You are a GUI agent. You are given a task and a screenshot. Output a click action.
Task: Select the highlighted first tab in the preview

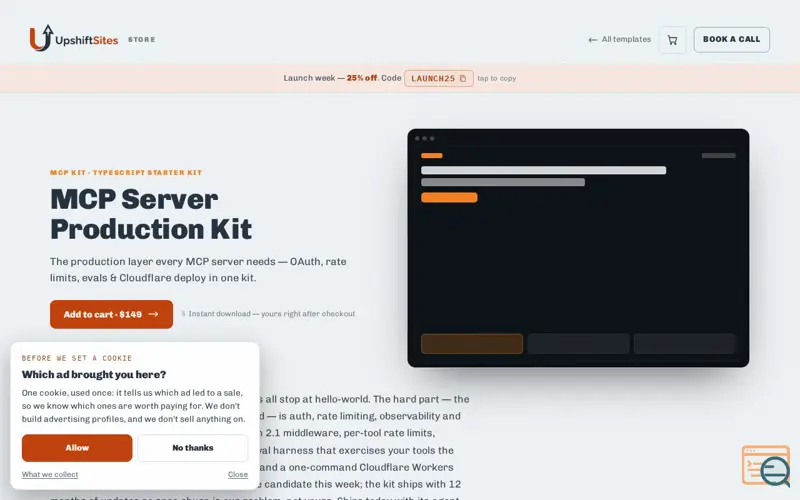pos(472,344)
